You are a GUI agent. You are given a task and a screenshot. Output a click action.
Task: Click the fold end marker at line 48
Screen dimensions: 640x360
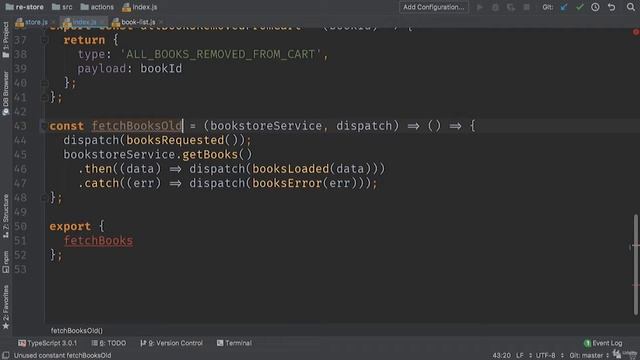[x=43, y=198]
